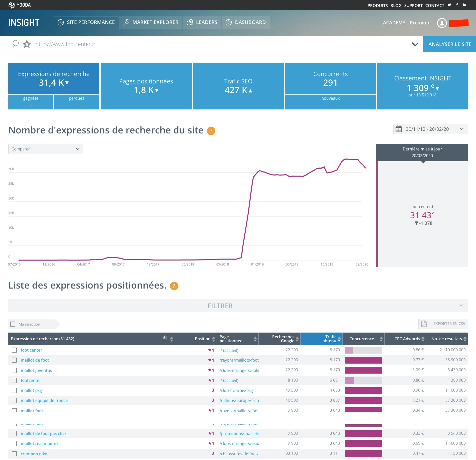Check the 'footcenter' row checkbox

14,381
